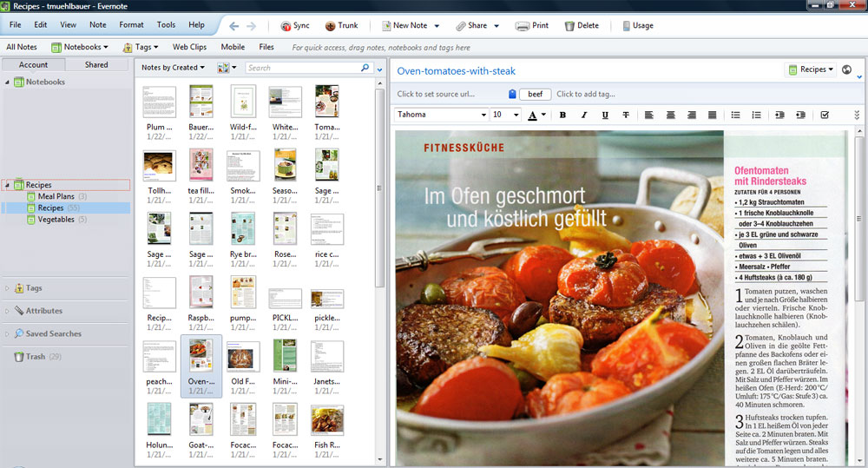The width and height of the screenshot is (868, 468).
Task: Click the blue tag icon beside beef
Action: point(512,94)
